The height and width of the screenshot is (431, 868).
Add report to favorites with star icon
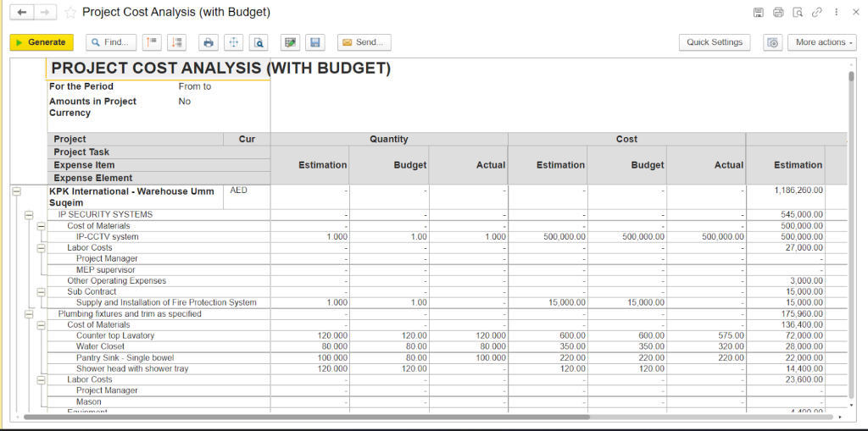(70, 13)
